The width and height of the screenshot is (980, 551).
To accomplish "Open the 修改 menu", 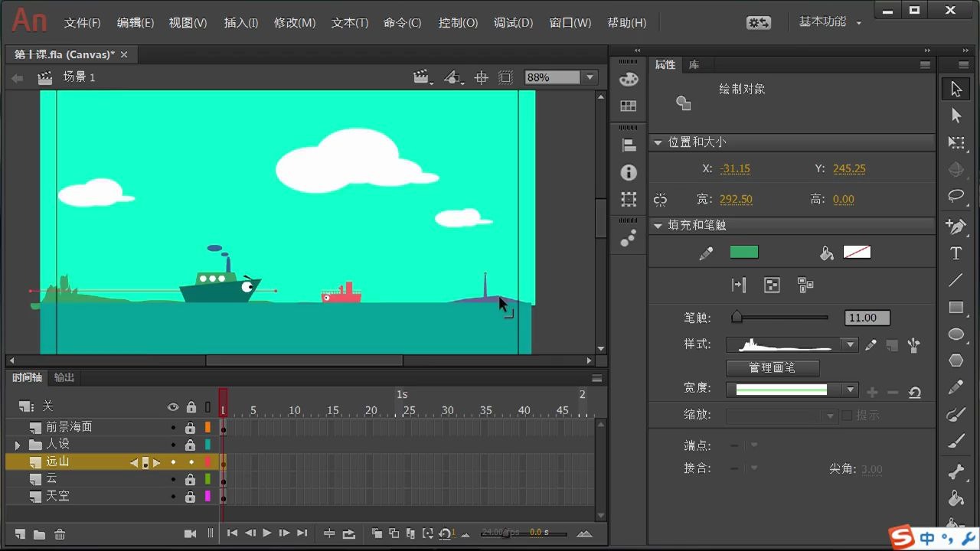I will pos(294,22).
